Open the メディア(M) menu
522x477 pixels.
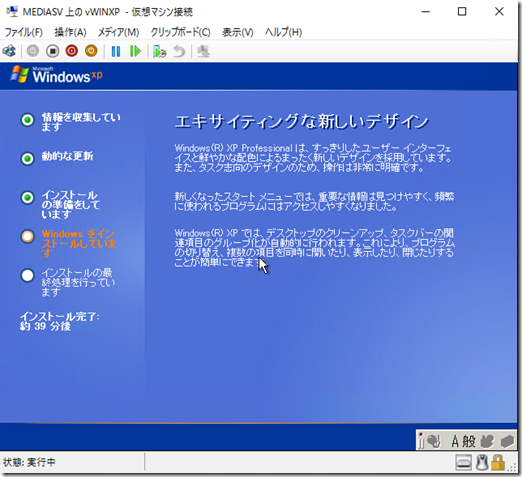118,32
